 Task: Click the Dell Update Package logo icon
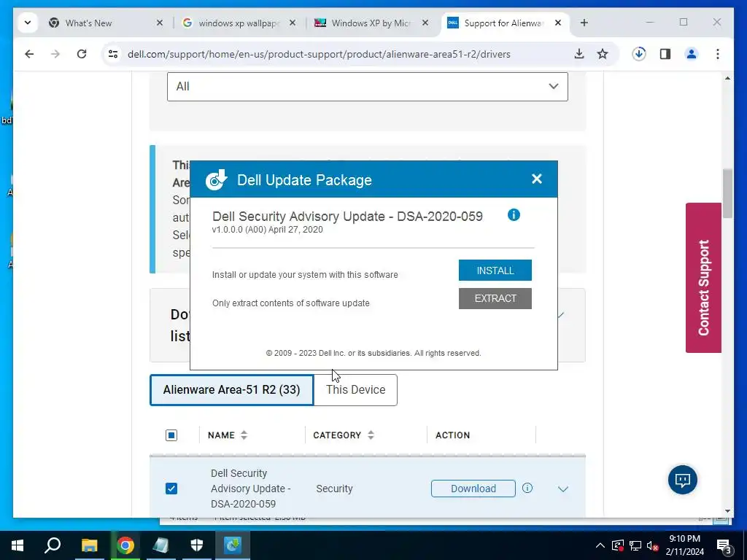pyautogui.click(x=216, y=180)
